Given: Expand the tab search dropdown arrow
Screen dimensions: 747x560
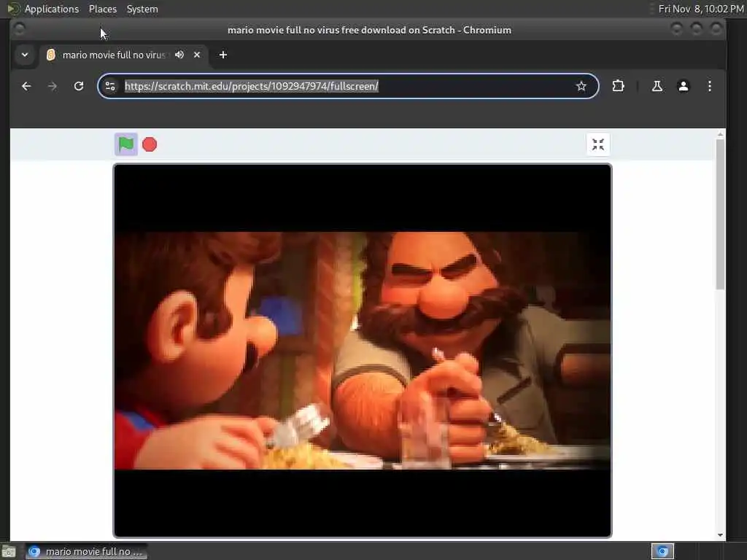Looking at the screenshot, I should (25, 55).
